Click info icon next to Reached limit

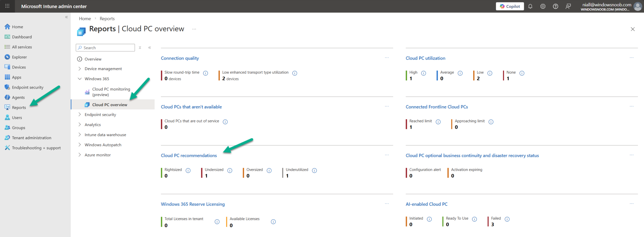click(438, 122)
